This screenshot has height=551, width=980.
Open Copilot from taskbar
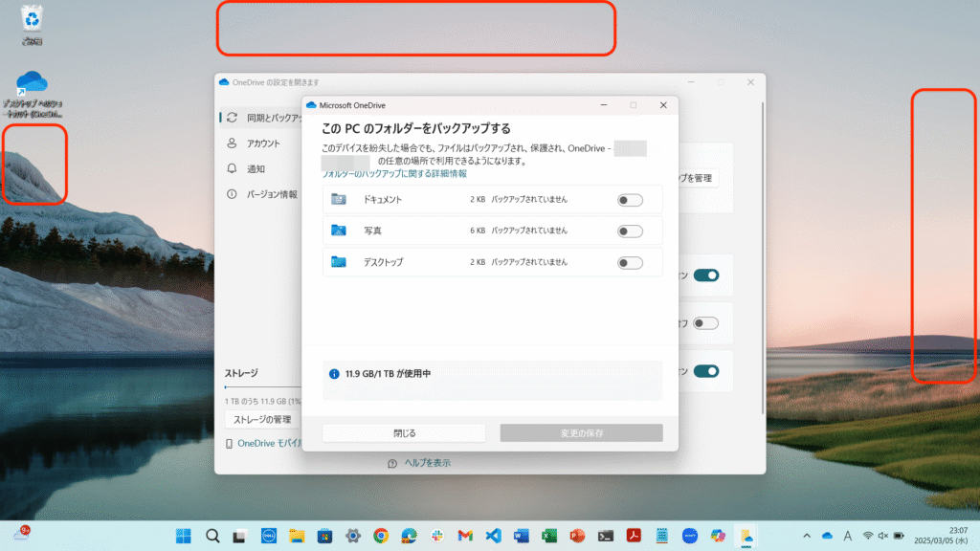tap(718, 536)
